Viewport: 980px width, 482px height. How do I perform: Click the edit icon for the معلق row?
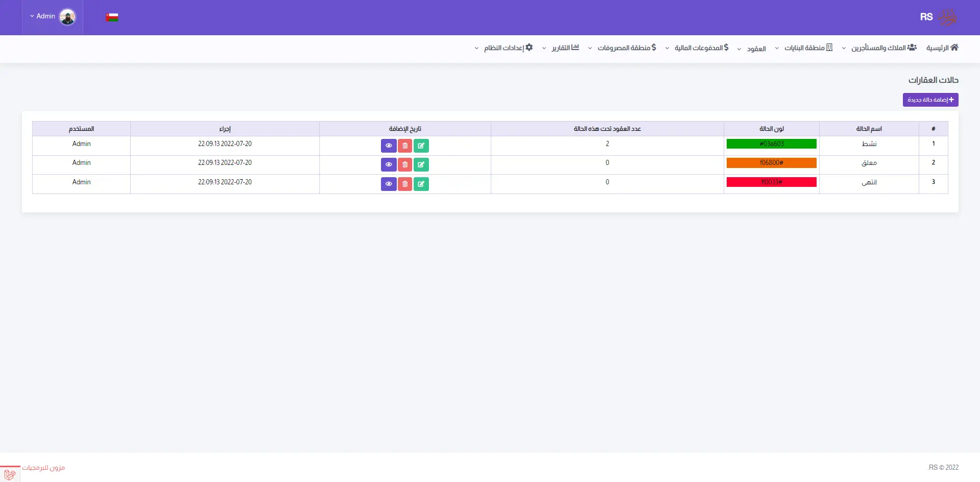pos(421,165)
